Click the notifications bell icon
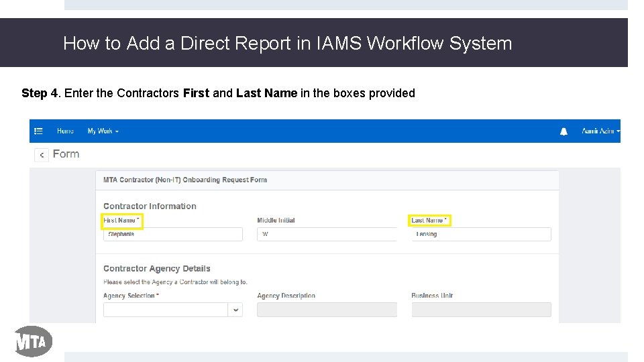 [x=563, y=131]
